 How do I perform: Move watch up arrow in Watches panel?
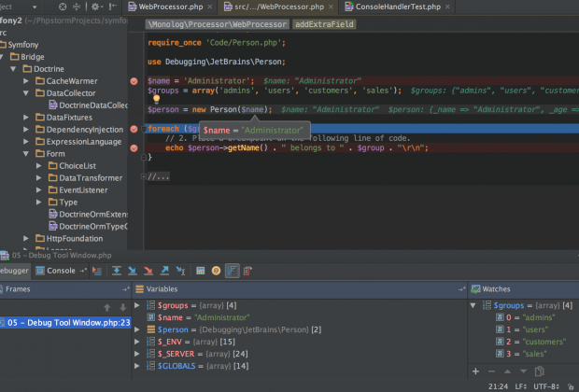508,371
